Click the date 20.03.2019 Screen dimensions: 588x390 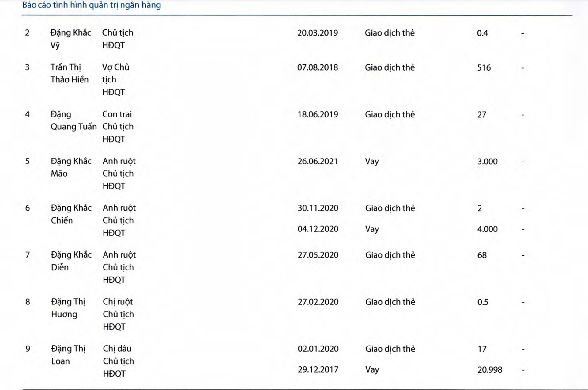(318, 33)
